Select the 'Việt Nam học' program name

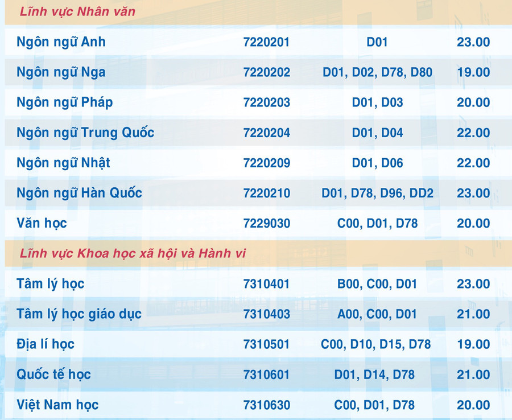(x=57, y=405)
